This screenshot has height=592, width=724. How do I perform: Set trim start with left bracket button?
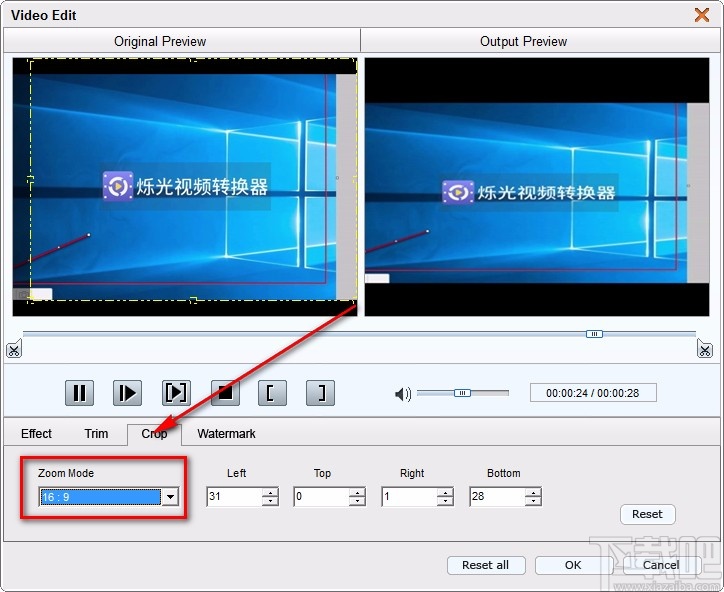[272, 393]
